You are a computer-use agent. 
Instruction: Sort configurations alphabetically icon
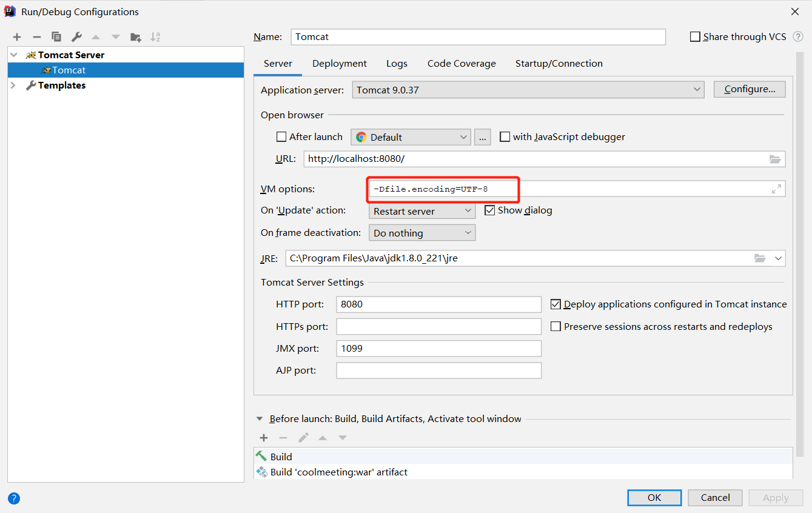[x=155, y=37]
